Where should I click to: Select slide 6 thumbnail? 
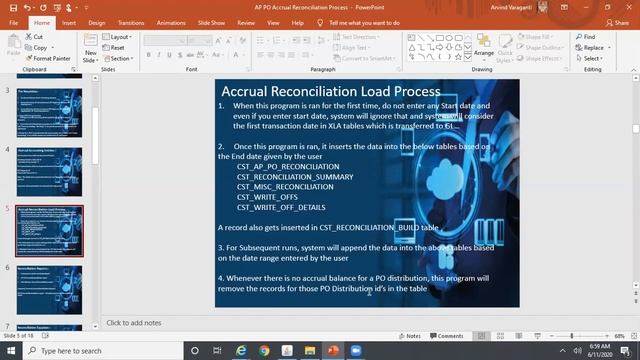[49, 290]
